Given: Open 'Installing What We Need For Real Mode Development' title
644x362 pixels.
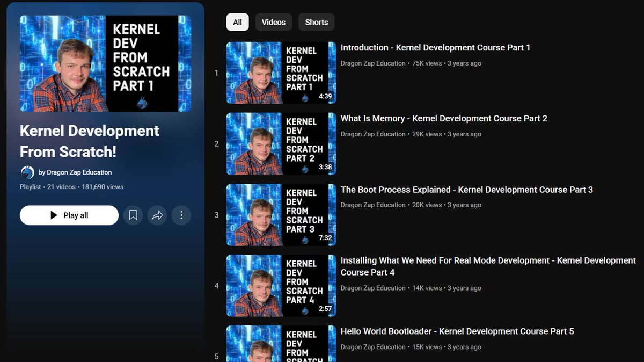Looking at the screenshot, I should [488, 266].
